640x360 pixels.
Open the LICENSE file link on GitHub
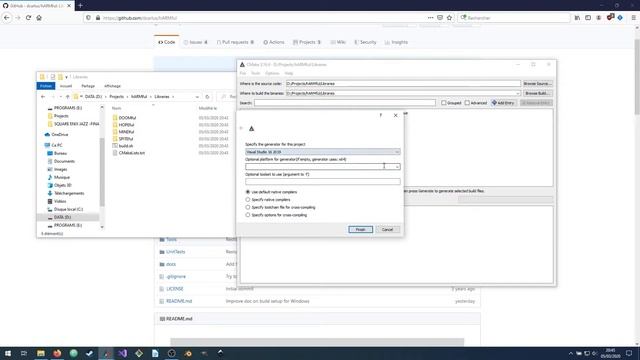(x=175, y=289)
